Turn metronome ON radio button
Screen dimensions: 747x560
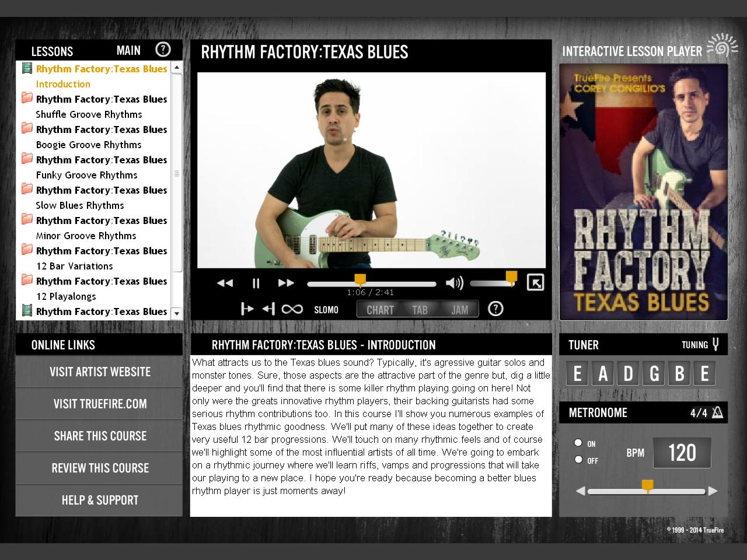coord(578,443)
